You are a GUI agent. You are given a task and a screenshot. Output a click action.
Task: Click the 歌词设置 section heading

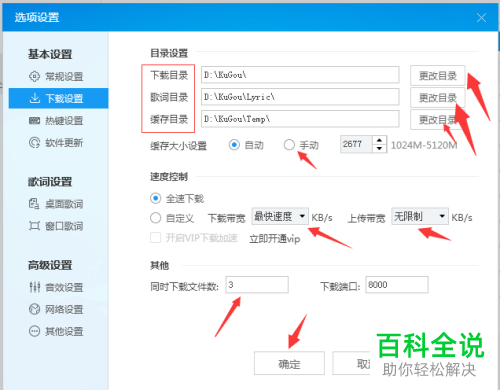tap(50, 182)
